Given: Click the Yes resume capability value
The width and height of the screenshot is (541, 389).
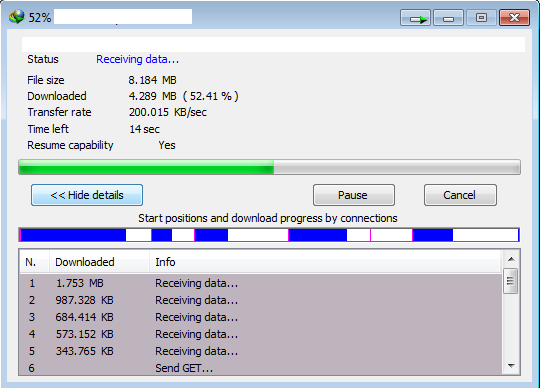Looking at the screenshot, I should pos(167,145).
